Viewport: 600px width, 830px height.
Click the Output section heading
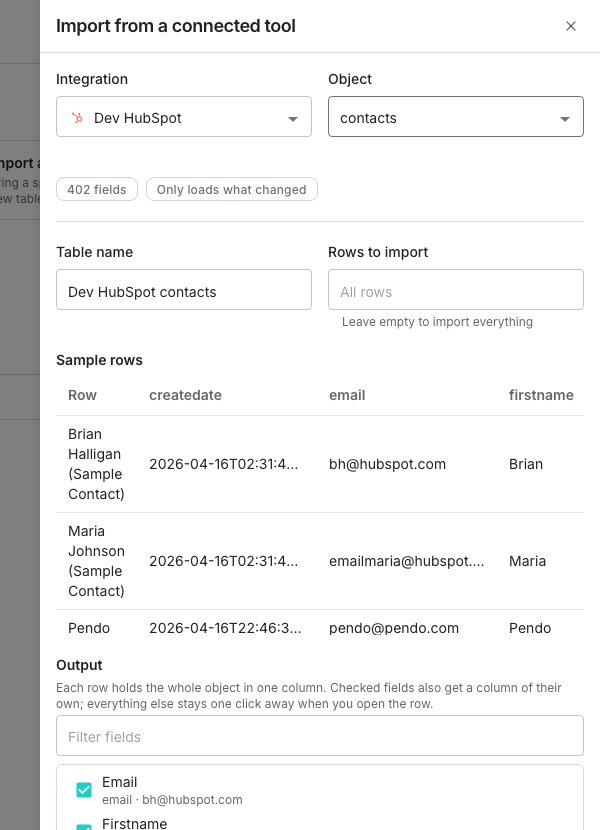pyautogui.click(x=79, y=665)
